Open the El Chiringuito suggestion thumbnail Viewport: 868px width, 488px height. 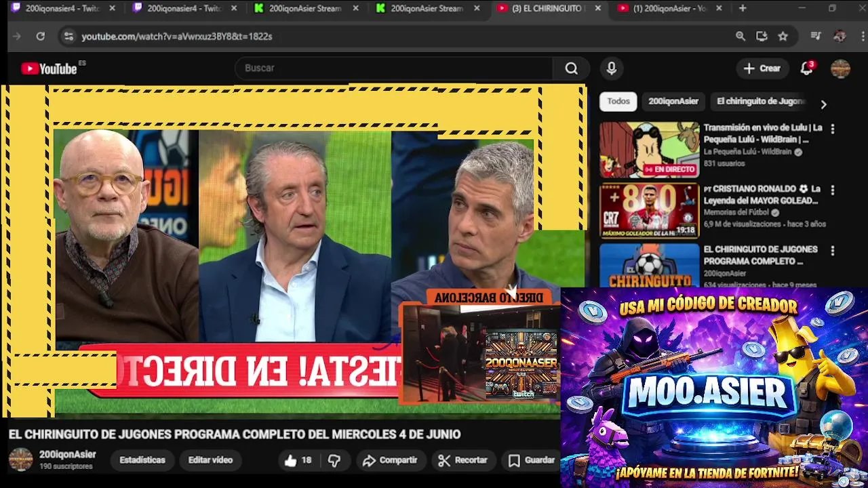click(x=649, y=265)
